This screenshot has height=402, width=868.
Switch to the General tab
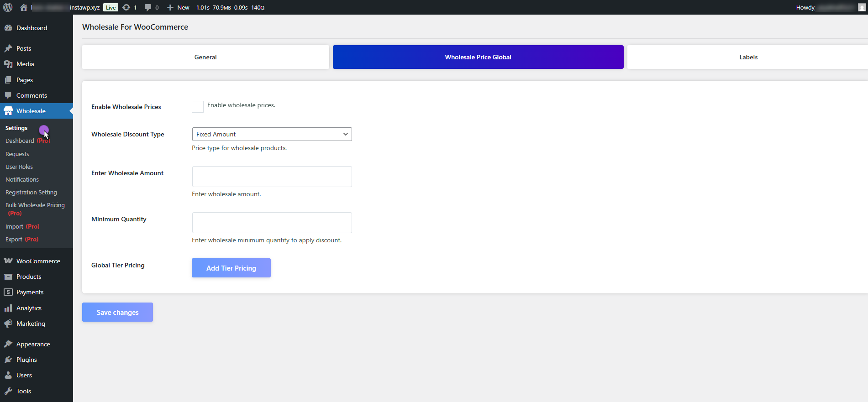point(205,57)
